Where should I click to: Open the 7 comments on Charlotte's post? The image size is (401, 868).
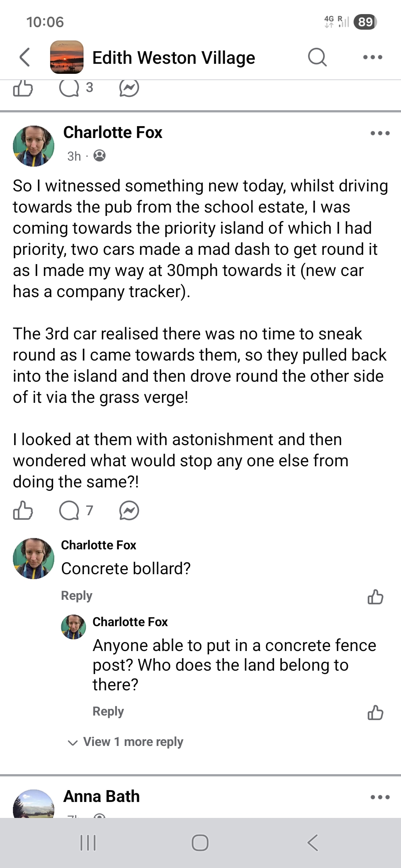click(x=76, y=511)
